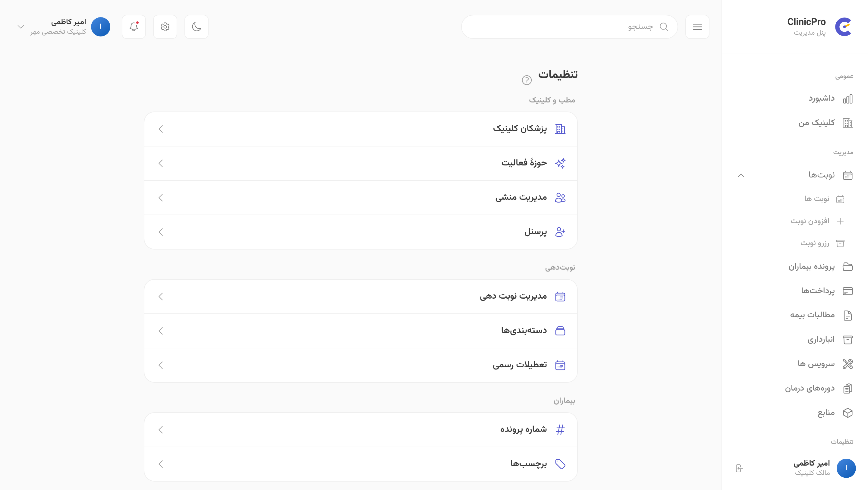Click the header user avatar
The width and height of the screenshot is (868, 490).
101,27
